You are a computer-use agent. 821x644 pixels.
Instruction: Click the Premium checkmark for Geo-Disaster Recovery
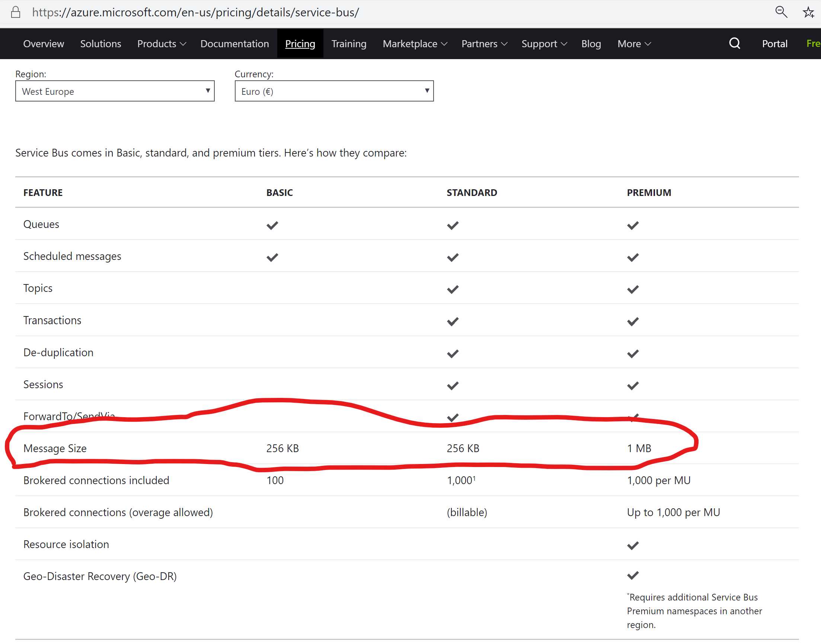pos(633,575)
